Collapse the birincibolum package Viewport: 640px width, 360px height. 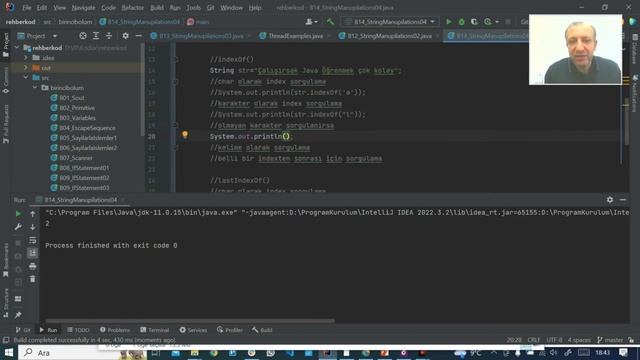[35, 88]
